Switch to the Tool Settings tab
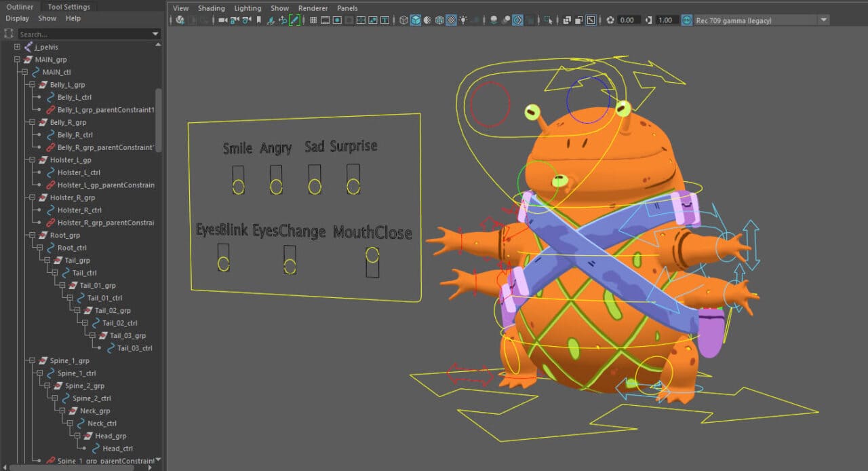This screenshot has height=471, width=868. coord(68,6)
